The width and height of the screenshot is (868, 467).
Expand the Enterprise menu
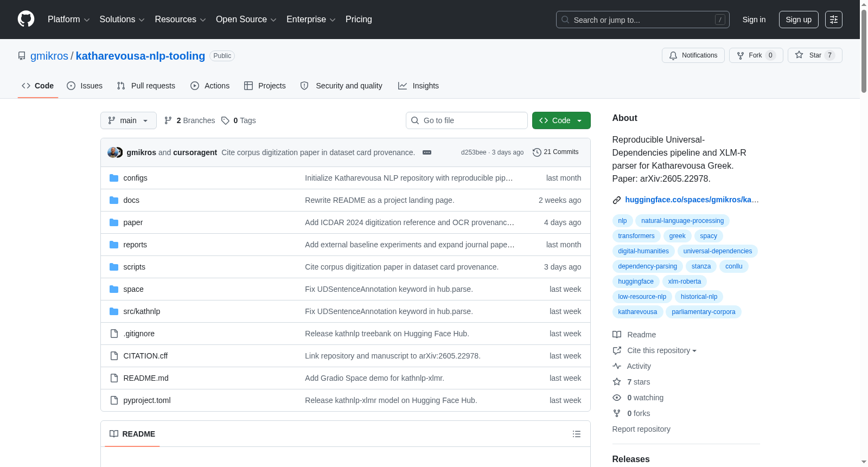(311, 20)
